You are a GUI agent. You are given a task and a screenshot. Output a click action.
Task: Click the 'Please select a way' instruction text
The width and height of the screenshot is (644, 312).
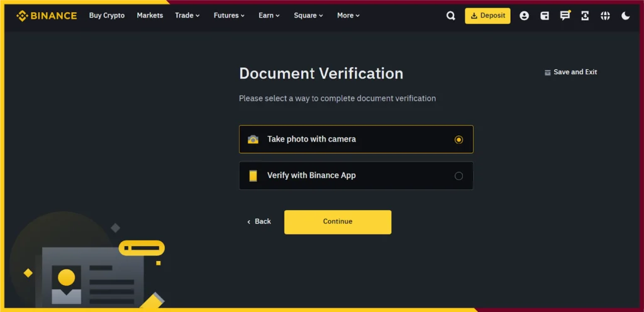tap(338, 99)
